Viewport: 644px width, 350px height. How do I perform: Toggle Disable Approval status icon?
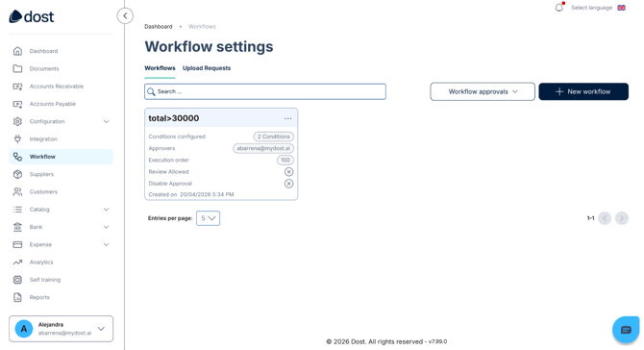288,184
